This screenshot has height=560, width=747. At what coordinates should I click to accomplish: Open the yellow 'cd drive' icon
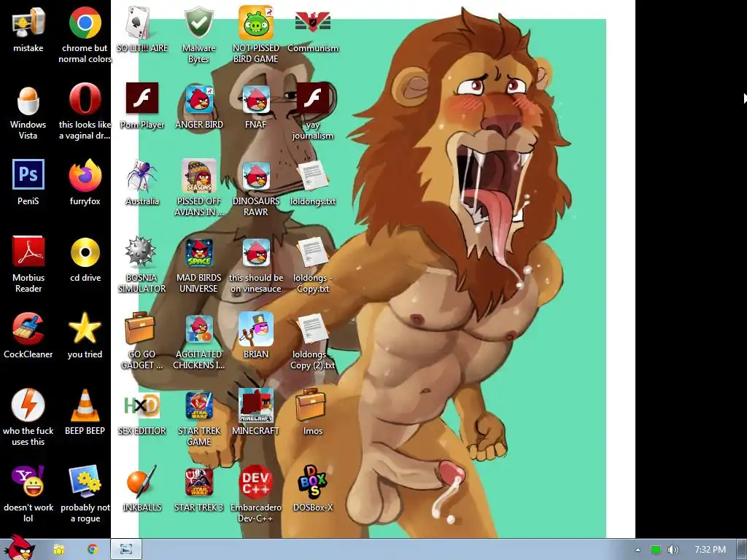point(85,252)
